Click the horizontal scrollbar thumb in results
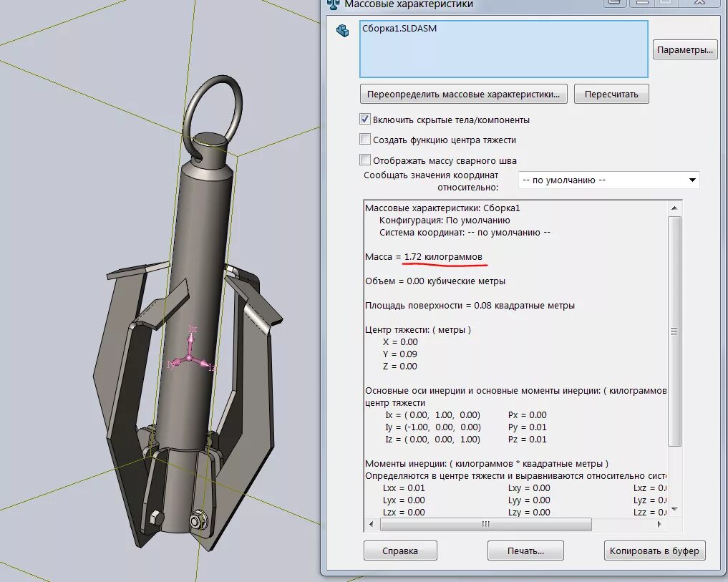Screen dimensions: 728x582 coord(485,525)
